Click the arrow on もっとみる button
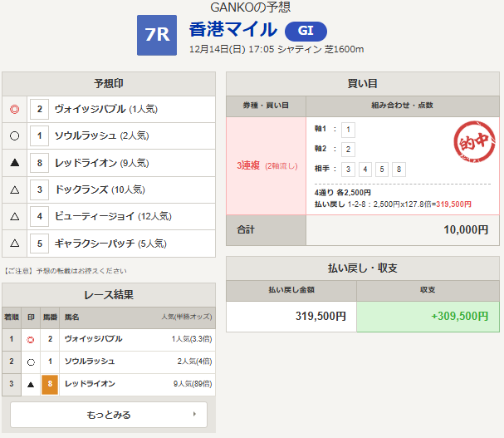Screen dimensions: 504x438 pos(194,414)
